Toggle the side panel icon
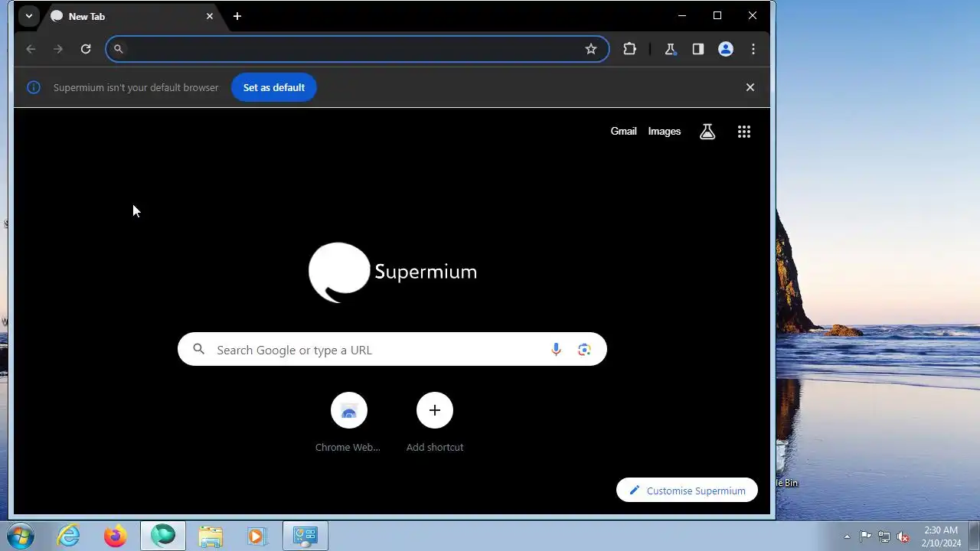980x551 pixels. click(x=697, y=49)
